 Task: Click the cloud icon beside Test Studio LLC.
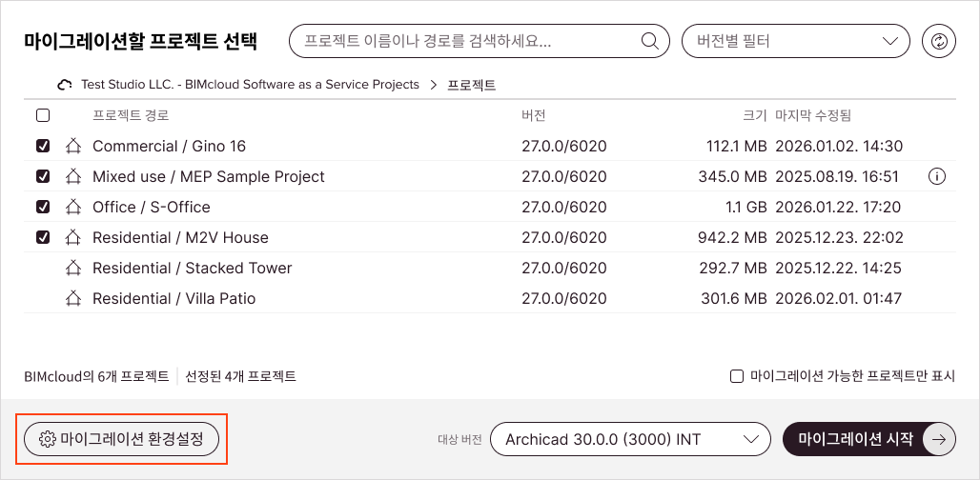pyautogui.click(x=65, y=85)
